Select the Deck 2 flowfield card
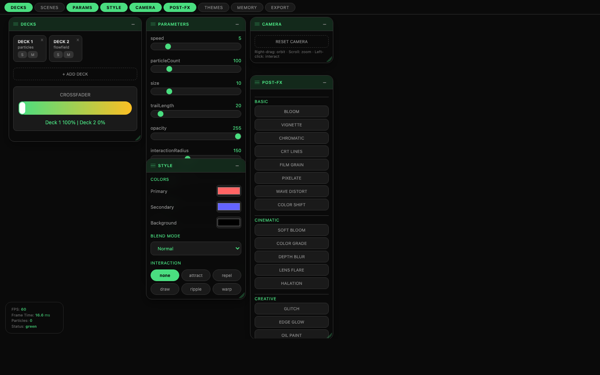 click(x=65, y=48)
